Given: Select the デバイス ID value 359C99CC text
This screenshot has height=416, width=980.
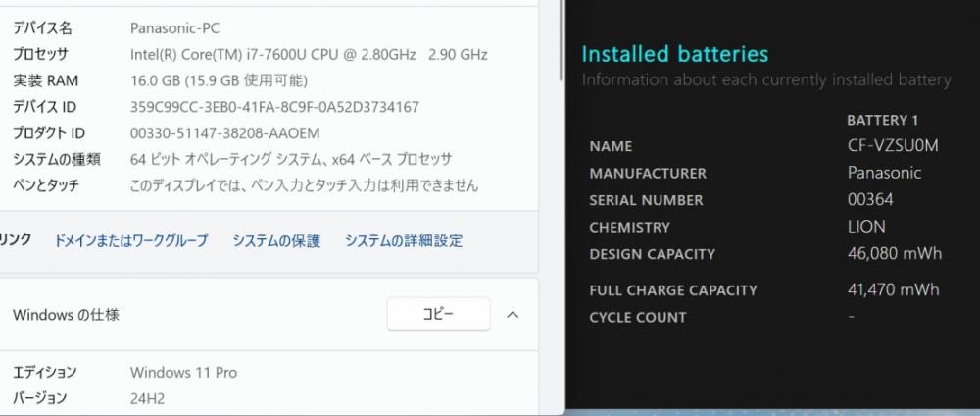Looking at the screenshot, I should click(274, 107).
